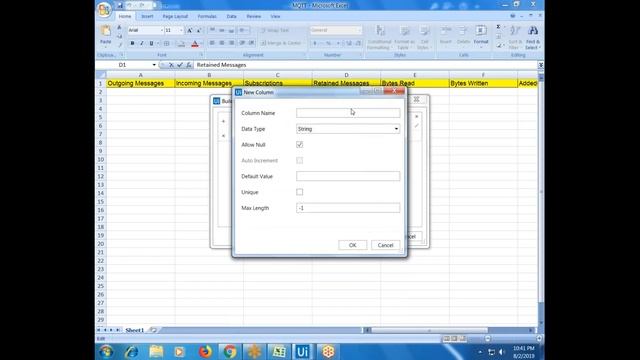Click the insert worksheet icon beside Sheet1
640x360 pixels.
[153, 330]
